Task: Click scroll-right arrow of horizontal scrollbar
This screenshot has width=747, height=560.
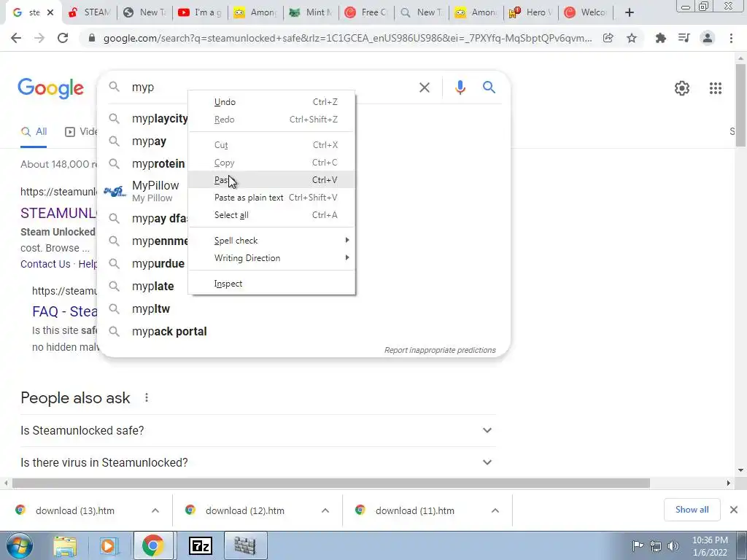Action: click(x=729, y=483)
